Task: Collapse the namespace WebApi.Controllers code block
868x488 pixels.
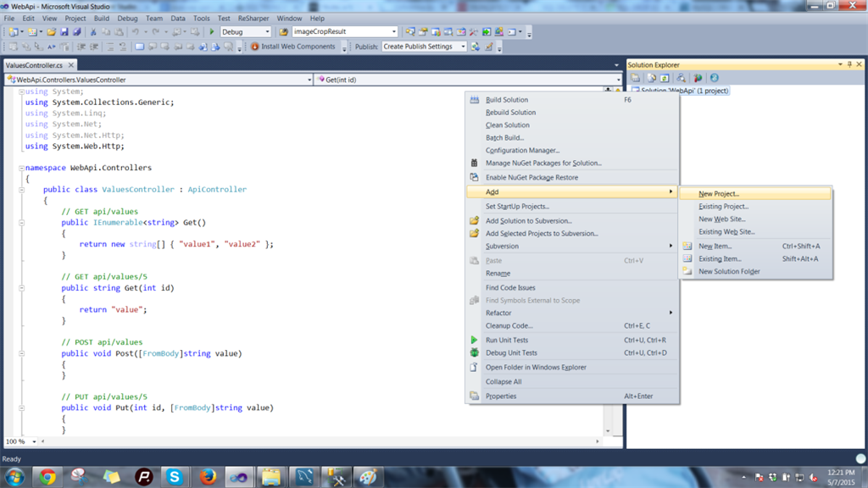Action: (21, 168)
